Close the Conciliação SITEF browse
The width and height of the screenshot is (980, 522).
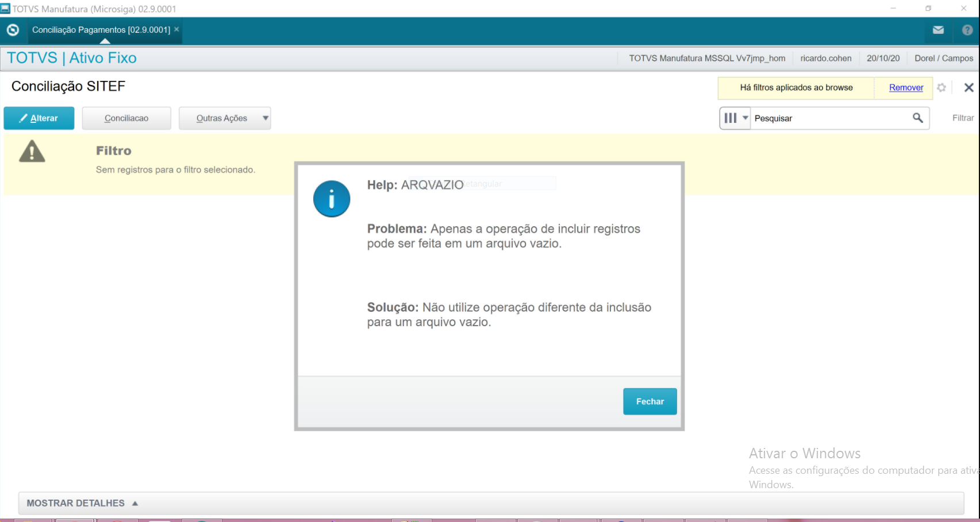click(x=969, y=87)
